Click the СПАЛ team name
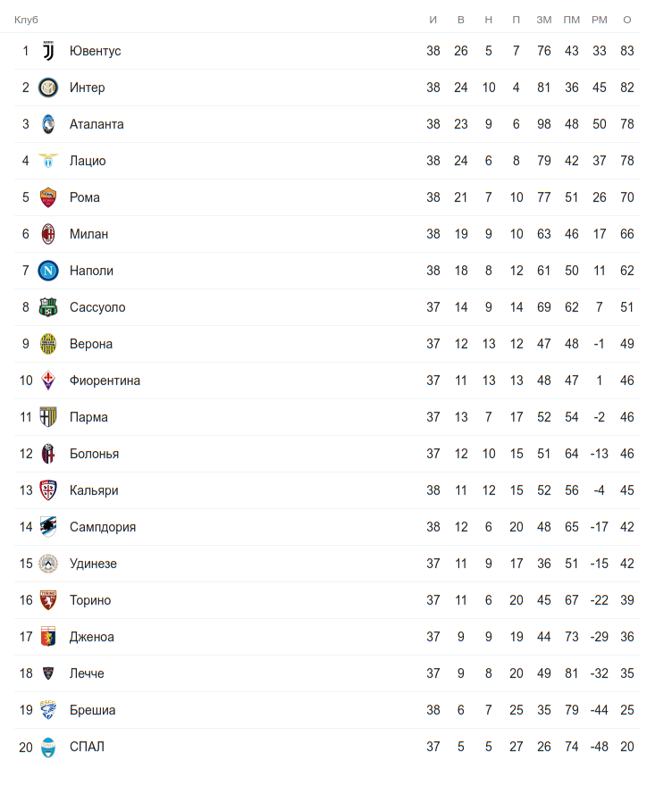672x786 pixels. coord(87,747)
